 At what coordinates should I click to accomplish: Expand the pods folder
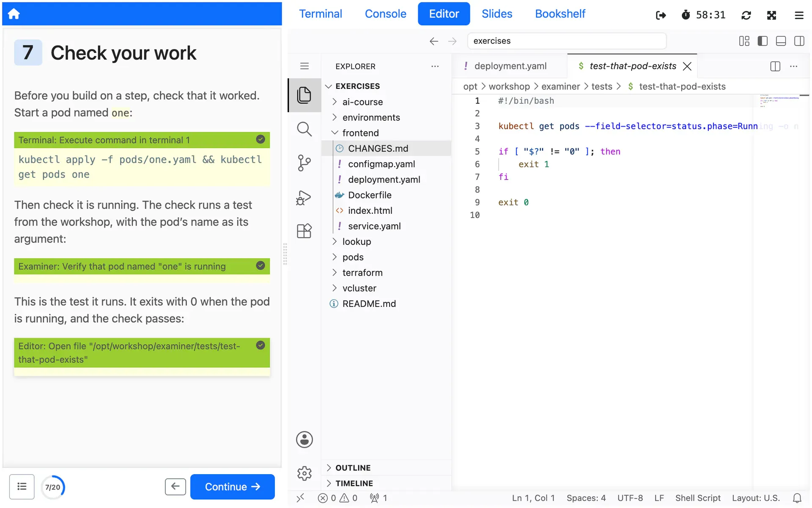353,257
